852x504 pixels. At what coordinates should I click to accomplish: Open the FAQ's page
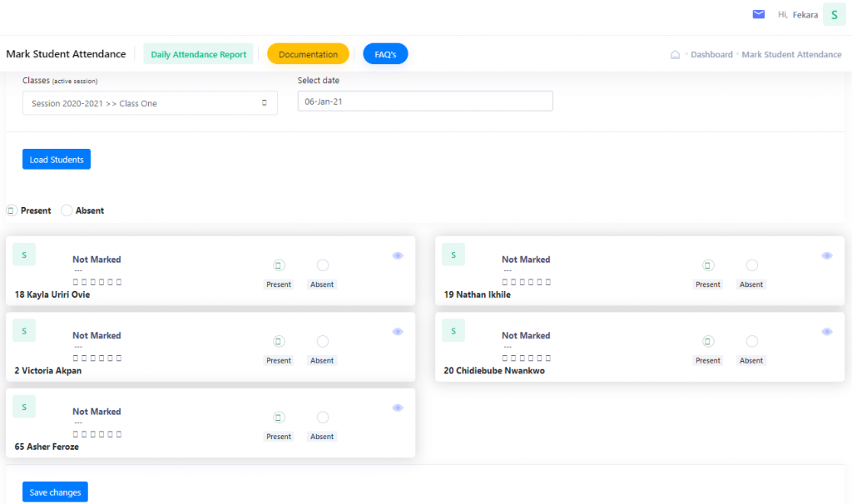coord(385,54)
